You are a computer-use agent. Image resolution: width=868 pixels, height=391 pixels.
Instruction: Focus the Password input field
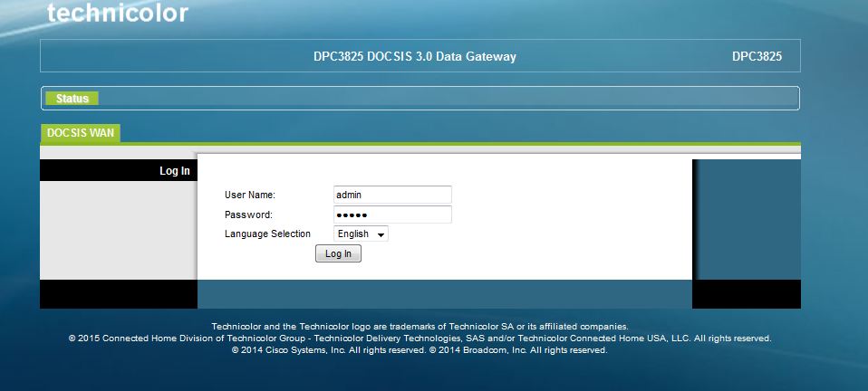tap(392, 215)
